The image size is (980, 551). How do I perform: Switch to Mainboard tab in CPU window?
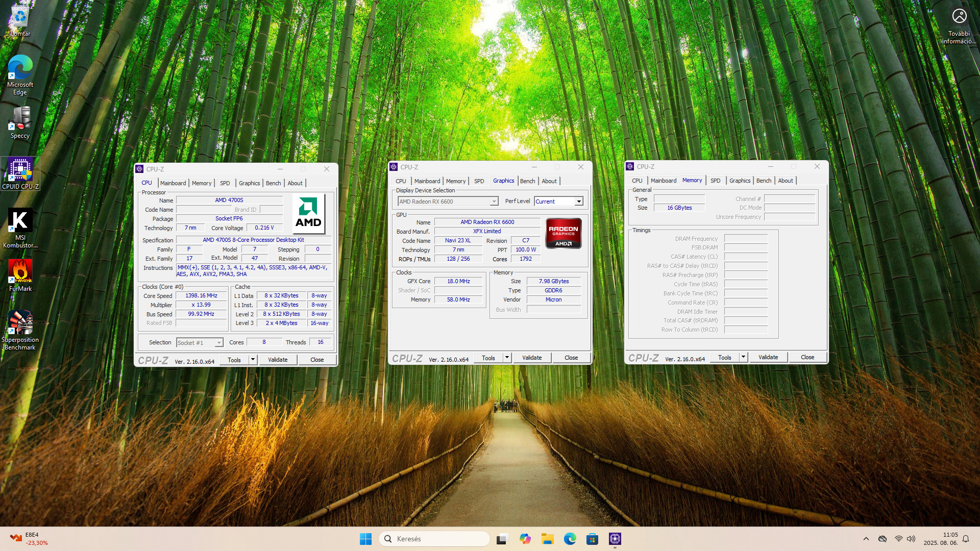tap(173, 183)
